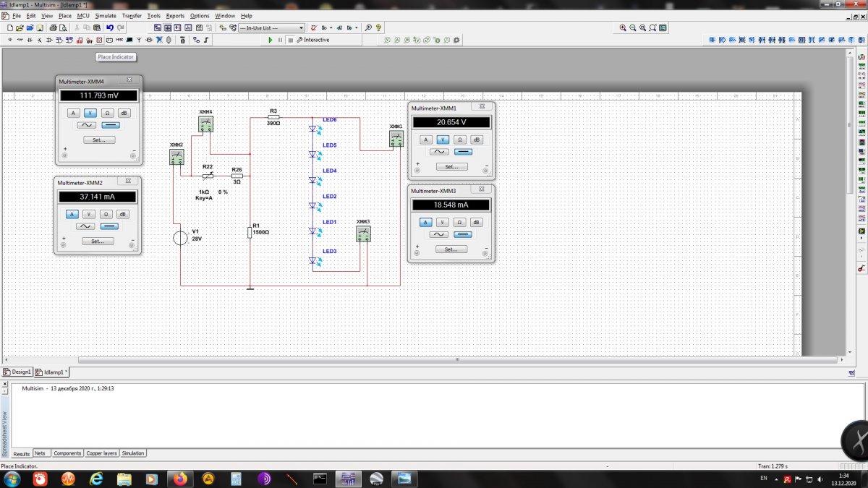Set Multimeter-XMM3 to dB mode
Screen dimensions: 868x488
click(477, 223)
